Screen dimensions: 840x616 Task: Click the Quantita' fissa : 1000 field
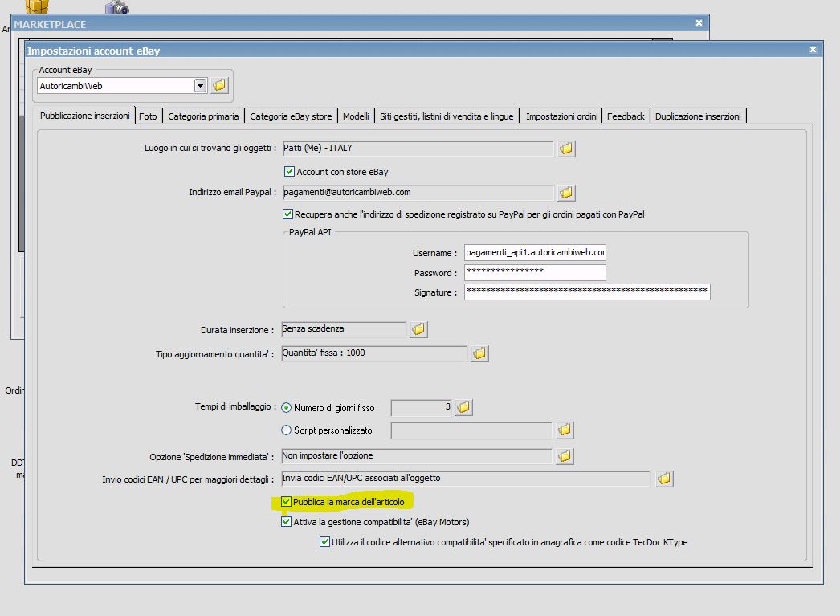tap(374, 353)
